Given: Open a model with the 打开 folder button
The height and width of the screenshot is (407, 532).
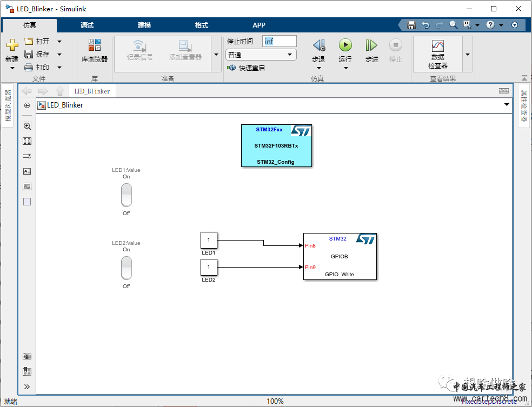Looking at the screenshot, I should click(37, 42).
